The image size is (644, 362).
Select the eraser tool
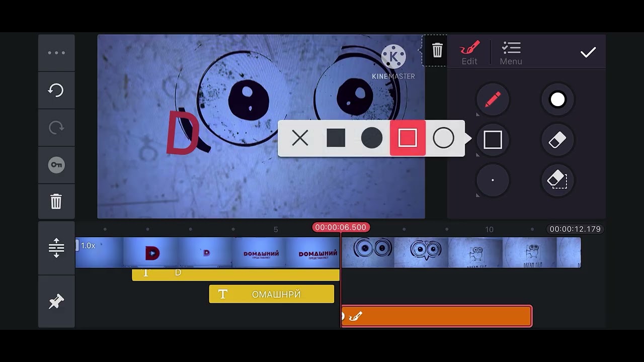(x=557, y=140)
